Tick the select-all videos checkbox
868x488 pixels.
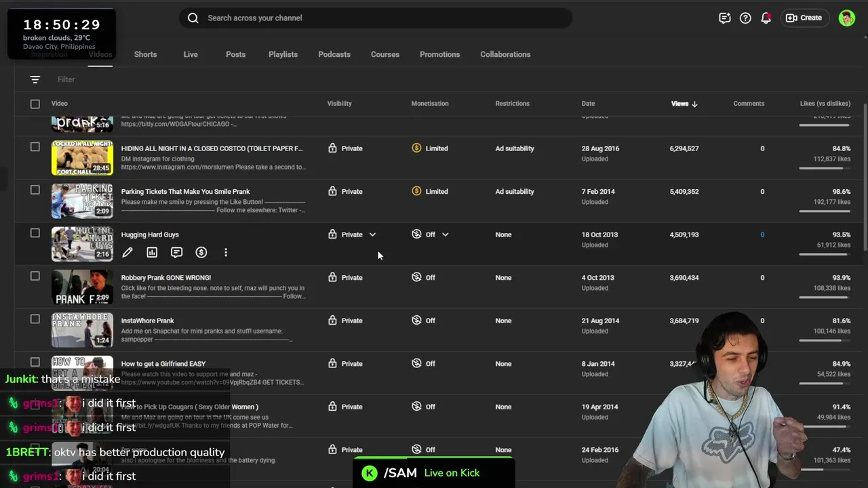pos(35,104)
